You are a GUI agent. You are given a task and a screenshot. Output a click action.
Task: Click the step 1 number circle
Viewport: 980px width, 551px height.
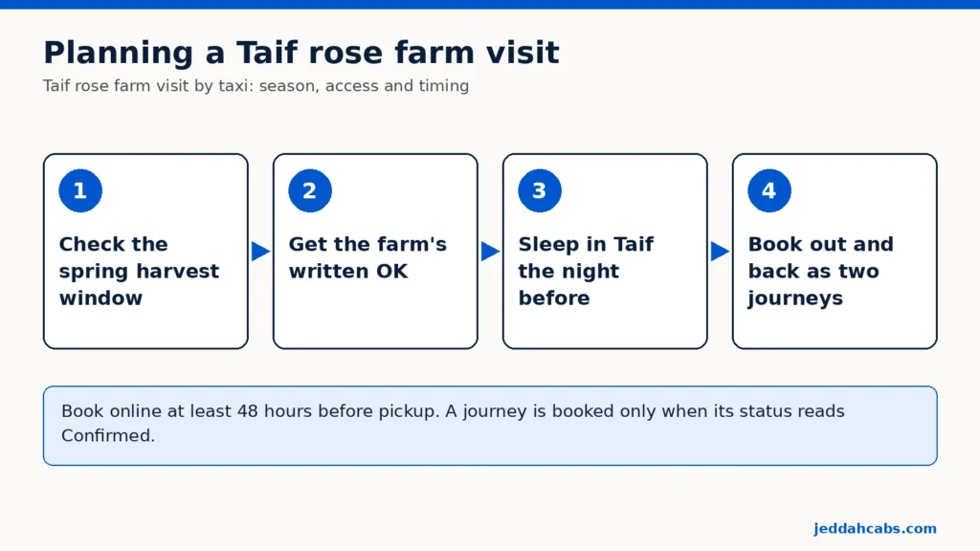80,190
